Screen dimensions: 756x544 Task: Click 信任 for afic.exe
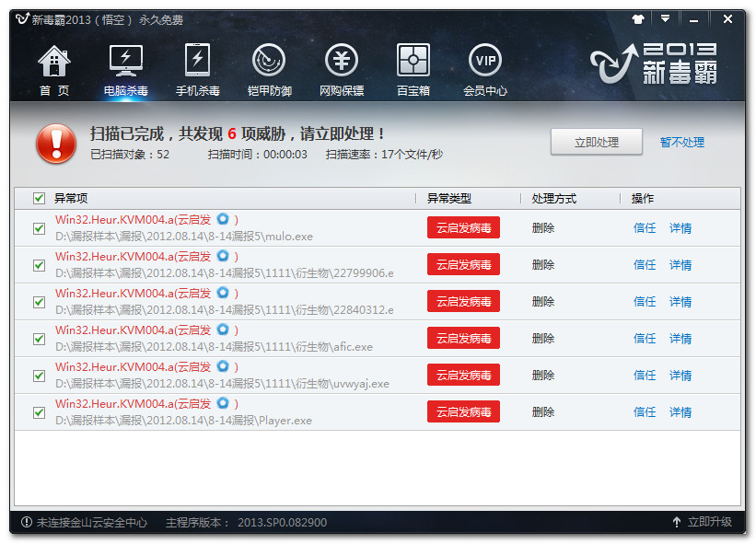[645, 338]
